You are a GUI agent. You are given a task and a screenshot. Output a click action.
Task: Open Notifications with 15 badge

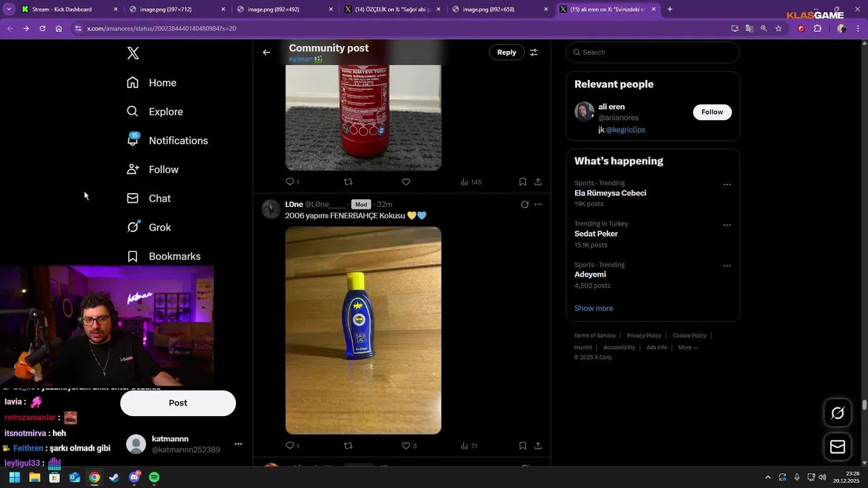167,140
